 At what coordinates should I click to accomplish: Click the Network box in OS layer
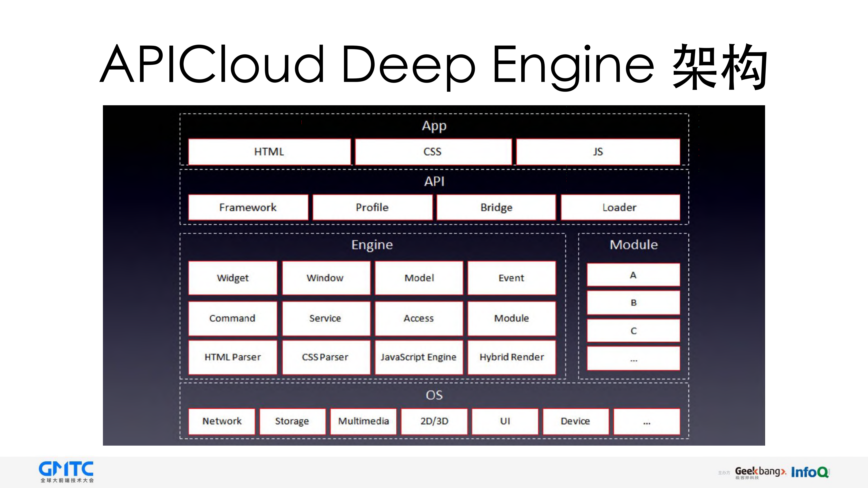click(x=222, y=421)
